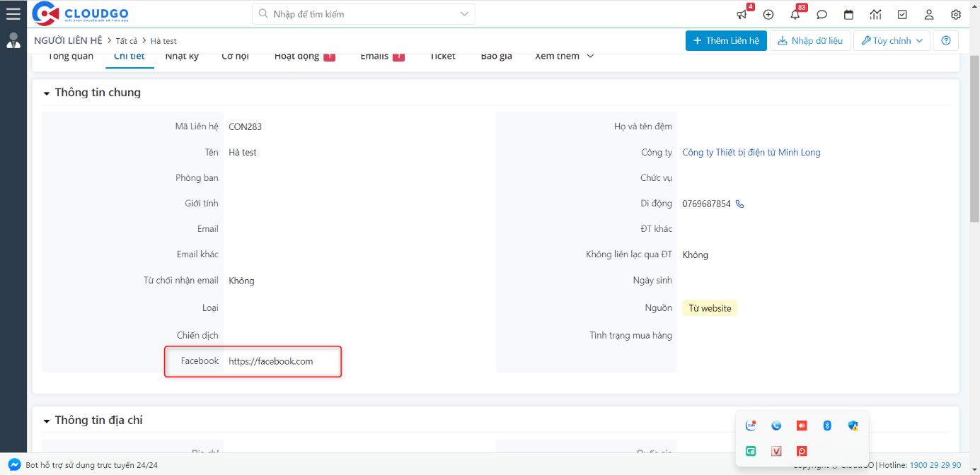
Task: Open quick add with the plus circle icon
Action: tap(768, 14)
